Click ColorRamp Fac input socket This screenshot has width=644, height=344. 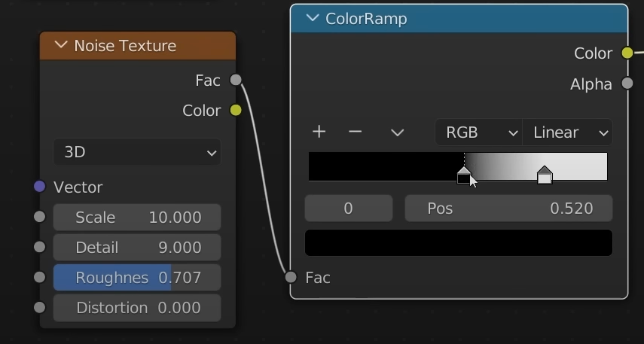point(291,277)
